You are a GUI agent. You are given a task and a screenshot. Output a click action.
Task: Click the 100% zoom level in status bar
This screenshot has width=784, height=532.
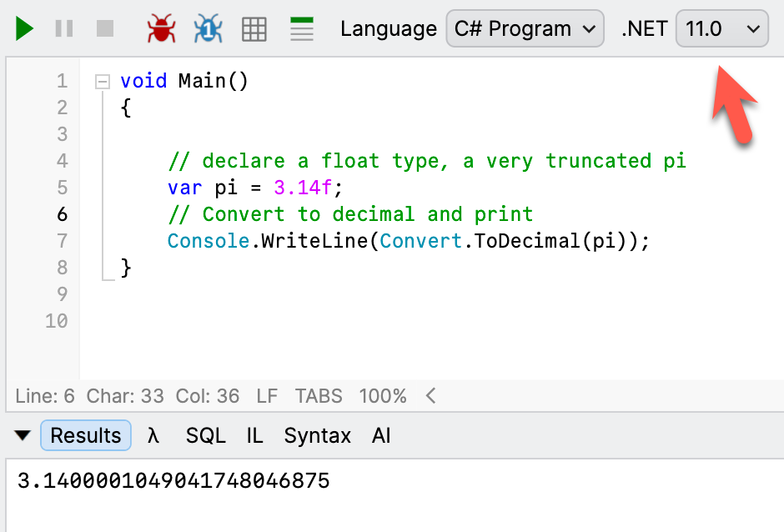pos(383,396)
